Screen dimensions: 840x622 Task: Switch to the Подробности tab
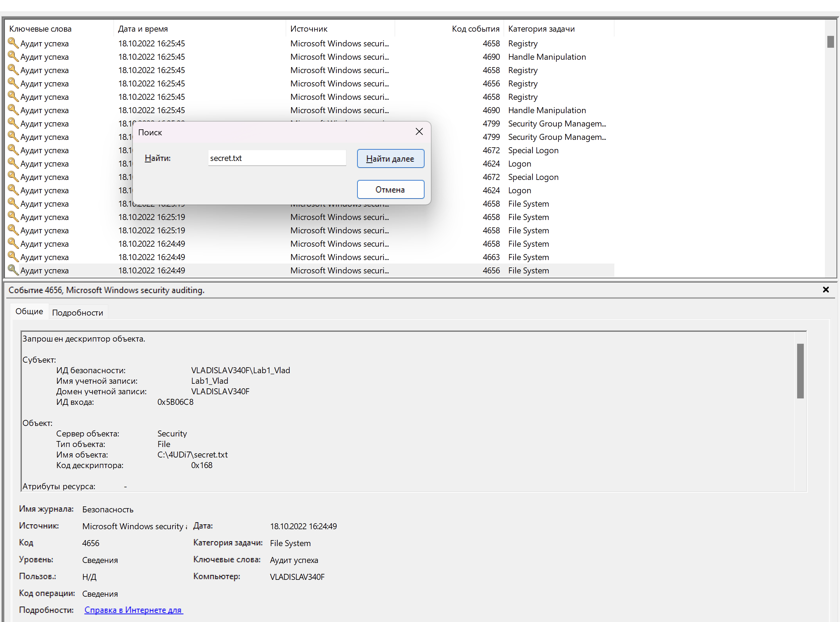(78, 312)
